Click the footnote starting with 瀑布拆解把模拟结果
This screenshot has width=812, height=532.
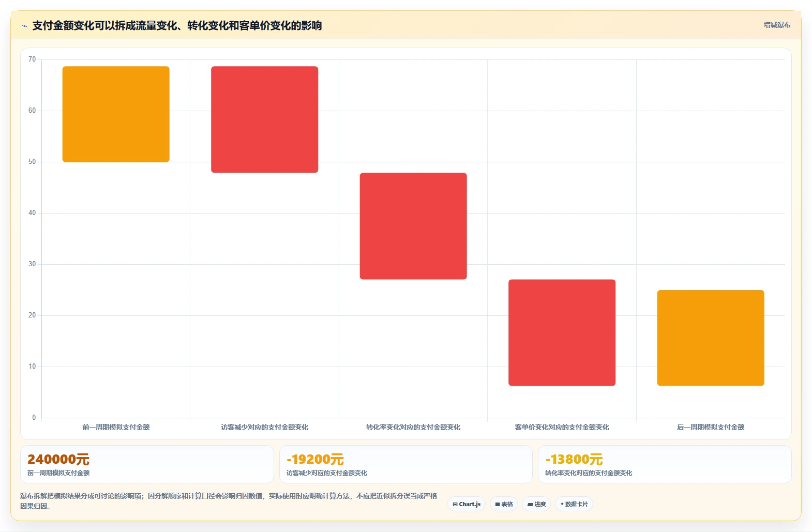point(229,501)
